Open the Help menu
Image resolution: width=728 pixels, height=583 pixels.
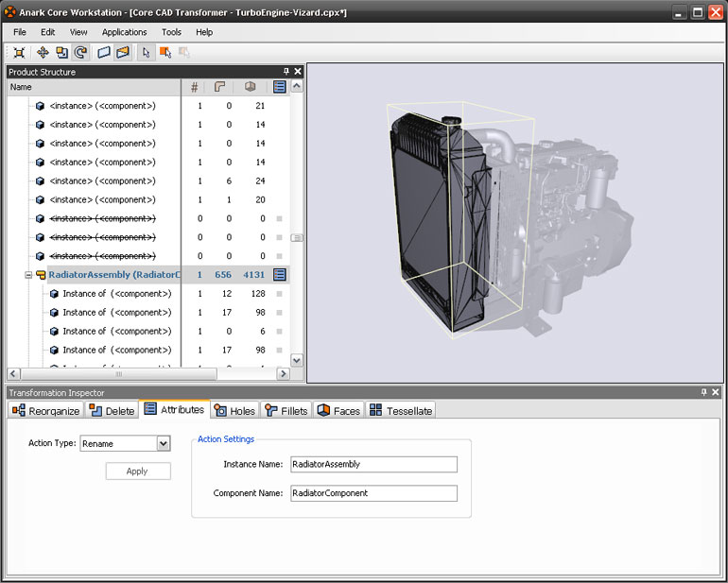coord(204,32)
